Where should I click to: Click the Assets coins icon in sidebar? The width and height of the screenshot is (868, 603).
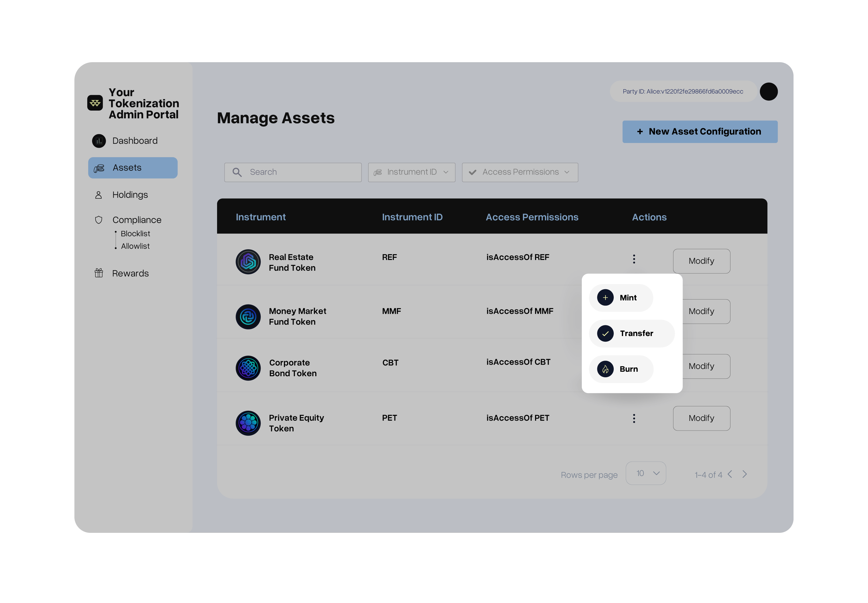coord(99,168)
